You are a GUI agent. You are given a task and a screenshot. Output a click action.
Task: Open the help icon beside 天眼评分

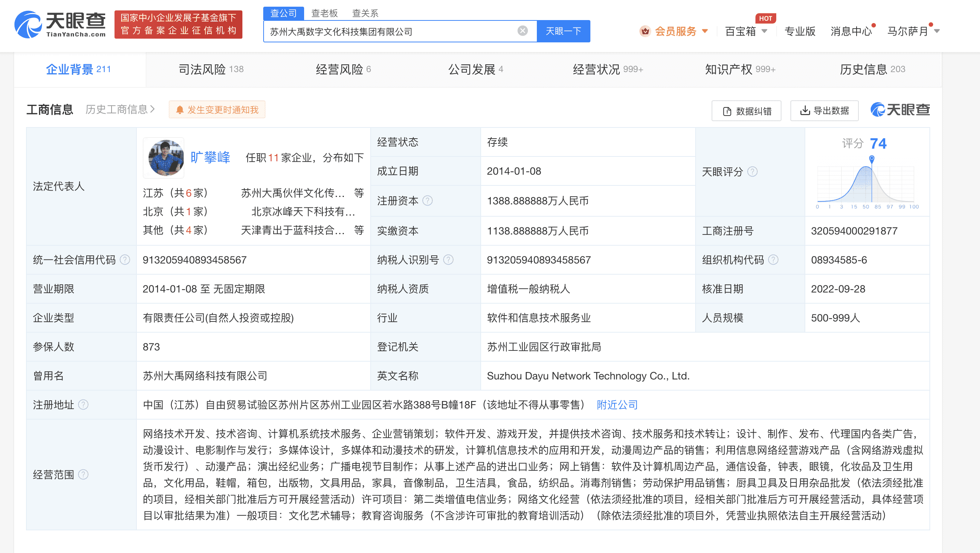tap(752, 172)
